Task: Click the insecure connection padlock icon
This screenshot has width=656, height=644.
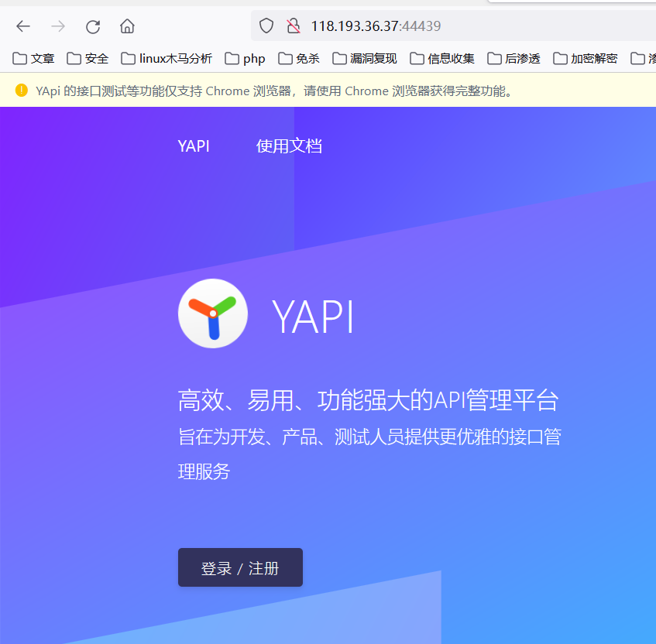Action: [294, 26]
